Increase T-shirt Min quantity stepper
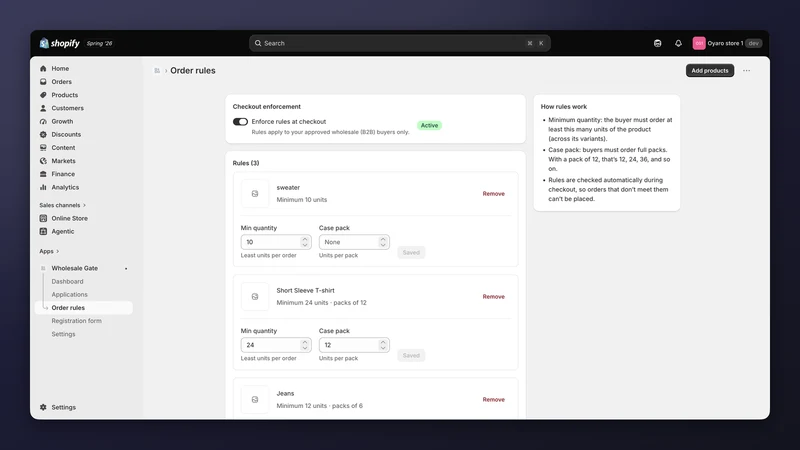The image size is (800, 450). click(x=305, y=342)
